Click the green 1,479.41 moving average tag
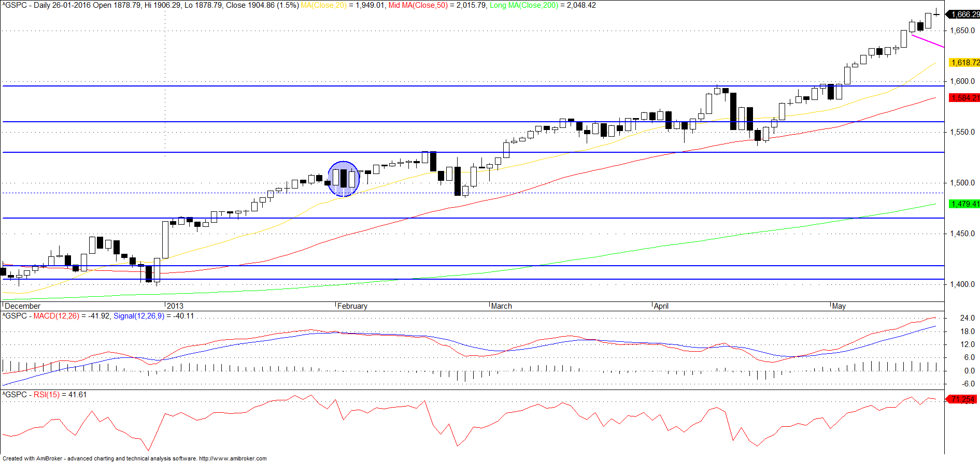980x462 pixels. coord(964,204)
